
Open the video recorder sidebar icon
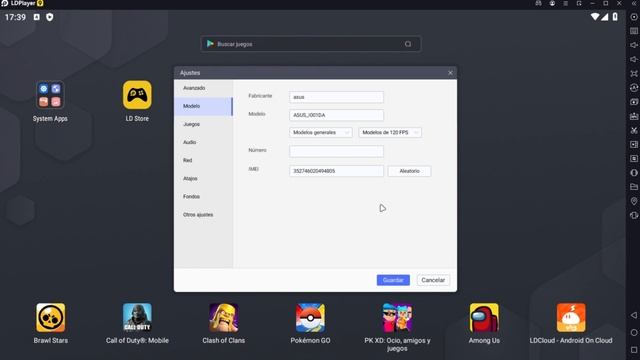click(x=634, y=144)
